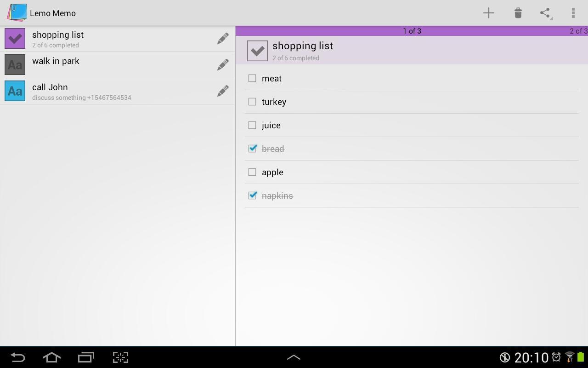
Task: Tap the meat item text
Action: pyautogui.click(x=271, y=79)
